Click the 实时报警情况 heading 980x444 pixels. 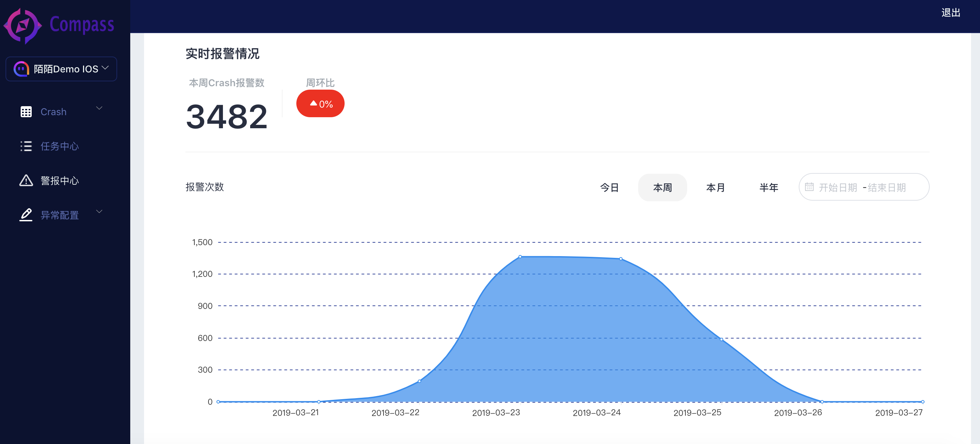(x=223, y=54)
